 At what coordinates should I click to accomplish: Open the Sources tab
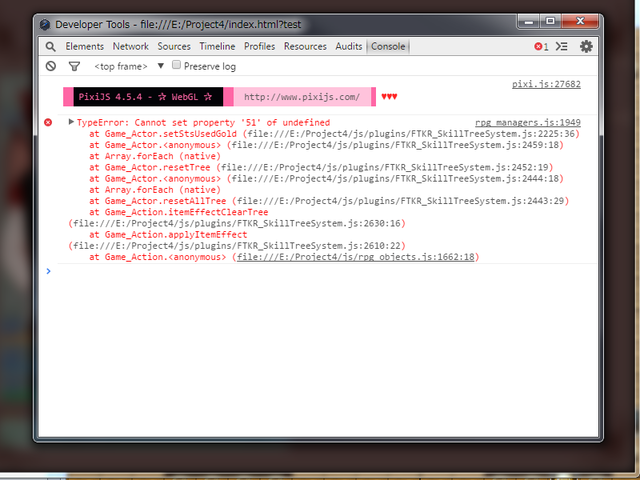174,47
